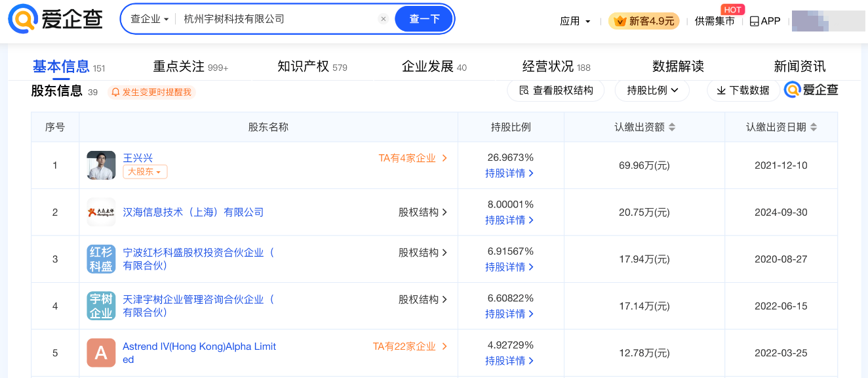View 持股详情 for 6.91567% holder
Screen dimensions: 868x378
tap(509, 267)
